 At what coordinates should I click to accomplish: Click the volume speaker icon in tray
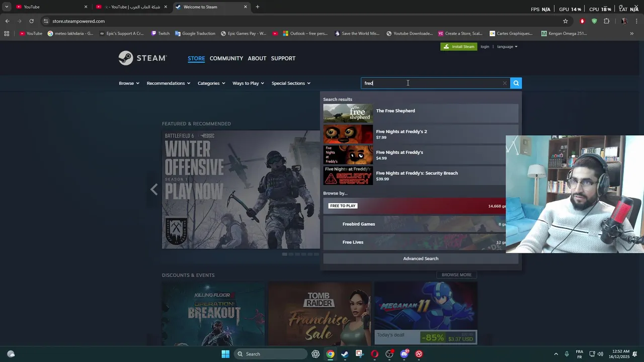pyautogui.click(x=600, y=354)
